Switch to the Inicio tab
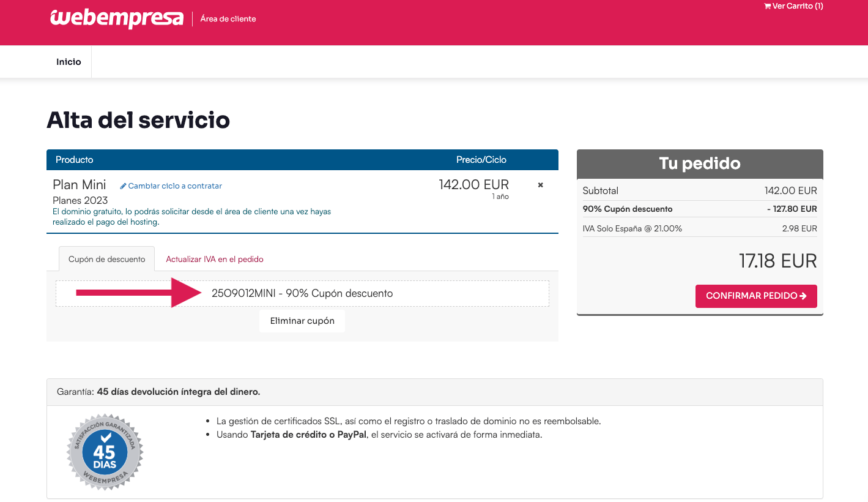The height and width of the screenshot is (502, 868). click(68, 61)
